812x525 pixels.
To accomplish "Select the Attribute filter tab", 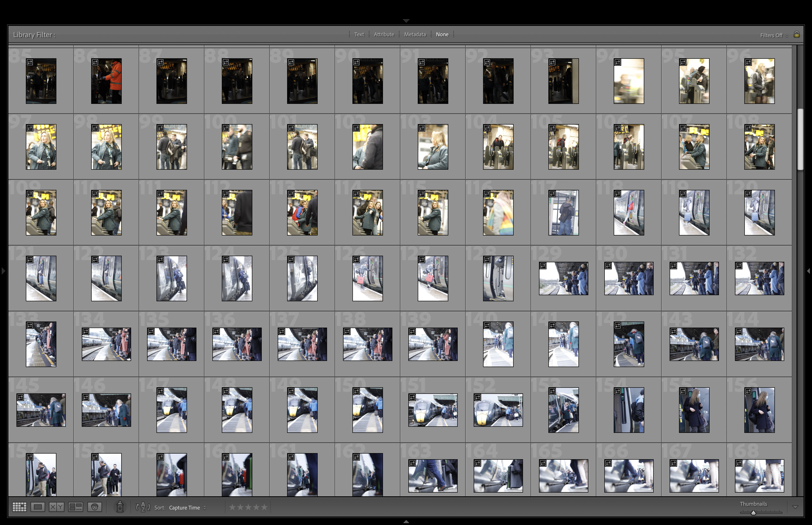I will point(384,35).
